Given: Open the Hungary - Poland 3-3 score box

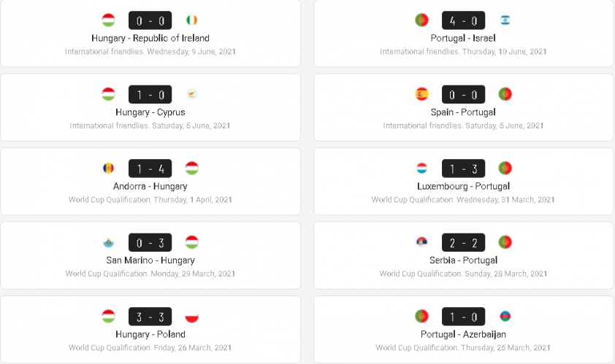Looking at the screenshot, I should (x=150, y=317).
